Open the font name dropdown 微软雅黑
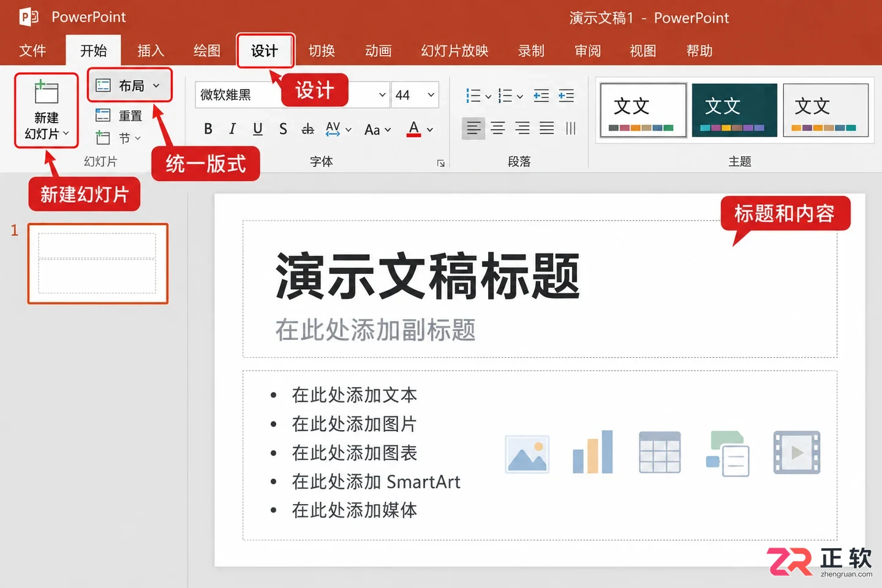882x588 pixels. (x=382, y=94)
